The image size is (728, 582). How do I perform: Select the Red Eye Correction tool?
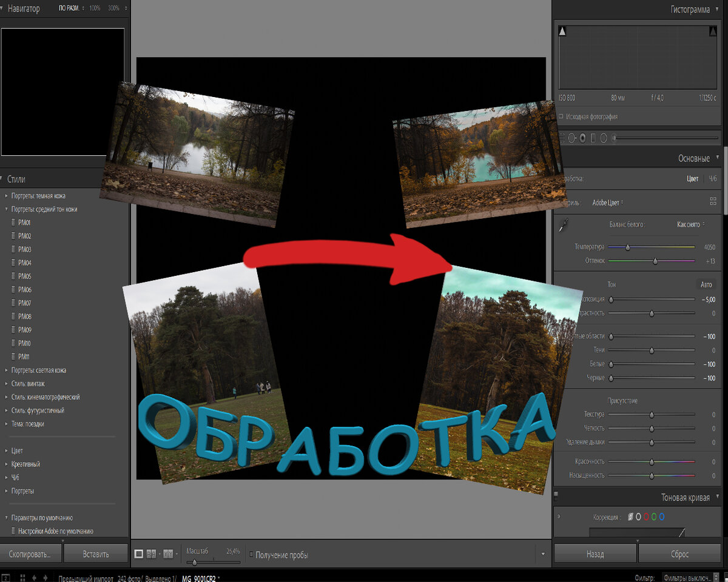(x=582, y=138)
